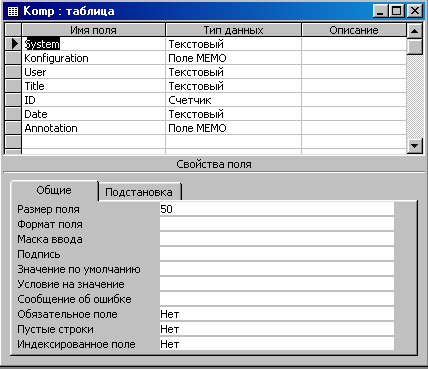This screenshot has width=428, height=369.
Task: Open the Пустые строки value Нет
Action: pyautogui.click(x=277, y=329)
